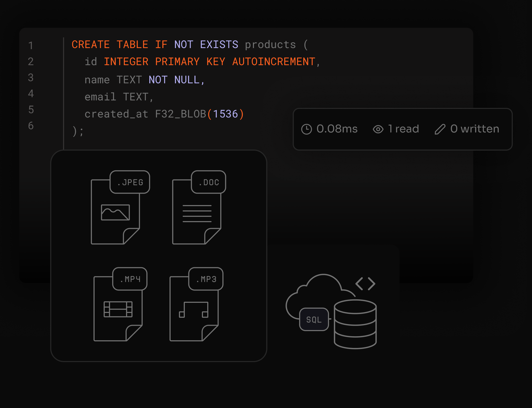
Task: Click the highlighted 1536 value in F32_BLOB
Action: point(226,114)
